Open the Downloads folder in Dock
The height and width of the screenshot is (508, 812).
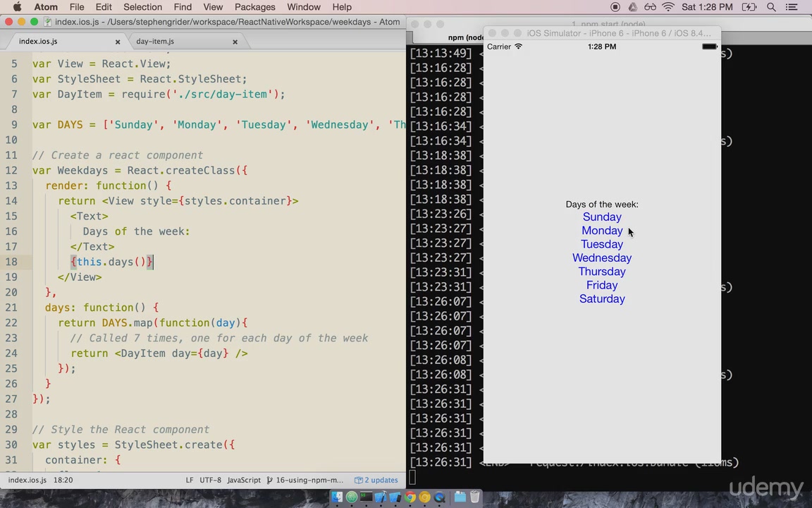click(x=460, y=497)
